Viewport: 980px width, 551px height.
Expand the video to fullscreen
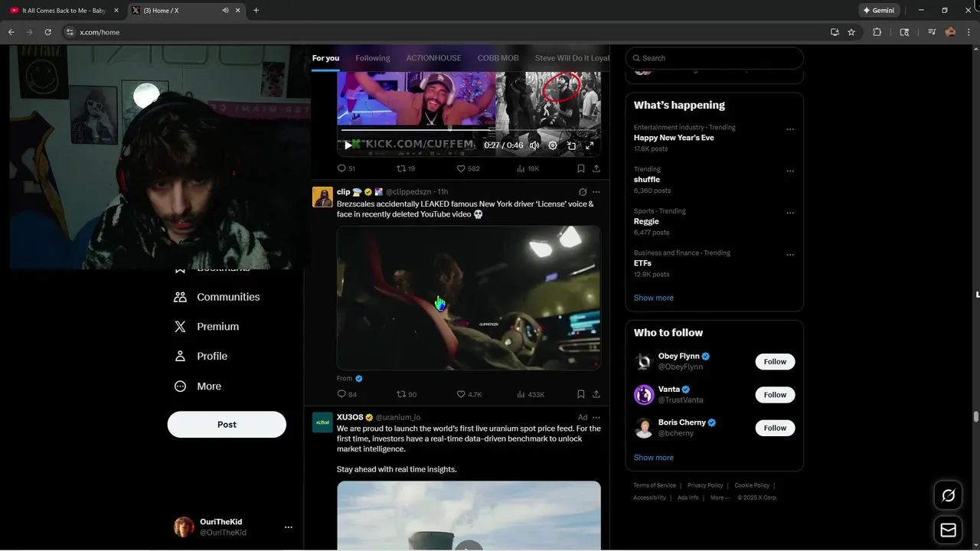point(590,145)
